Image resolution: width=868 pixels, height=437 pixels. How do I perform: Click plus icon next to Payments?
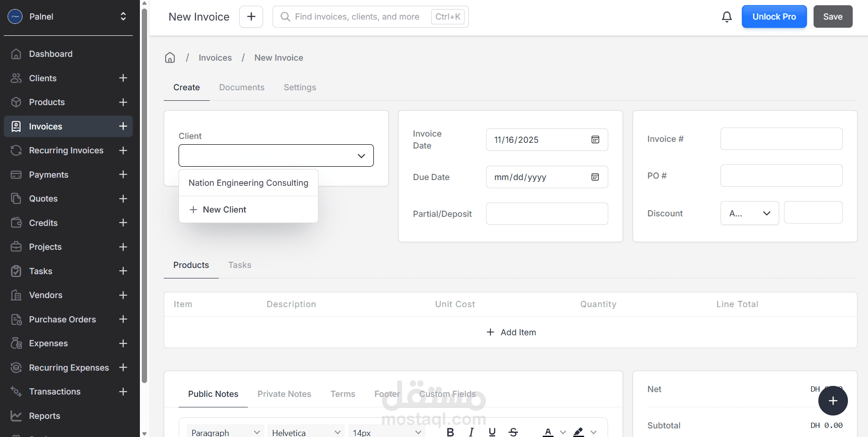pyautogui.click(x=123, y=174)
